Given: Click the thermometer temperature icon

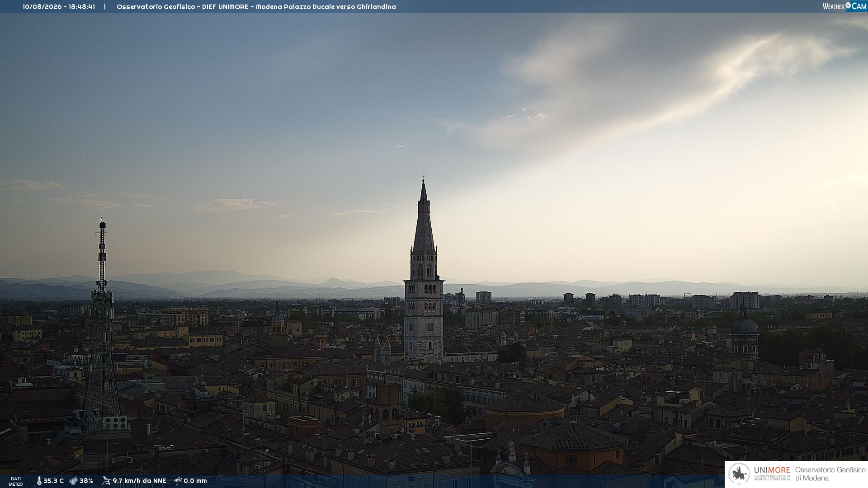Looking at the screenshot, I should (39, 481).
